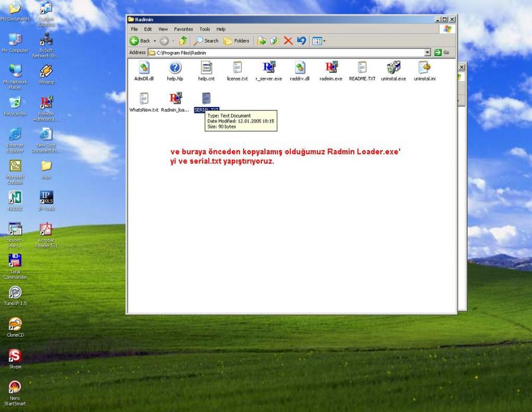Image resolution: width=532 pixels, height=412 pixels.
Task: Click into the address path field
Action: point(284,53)
